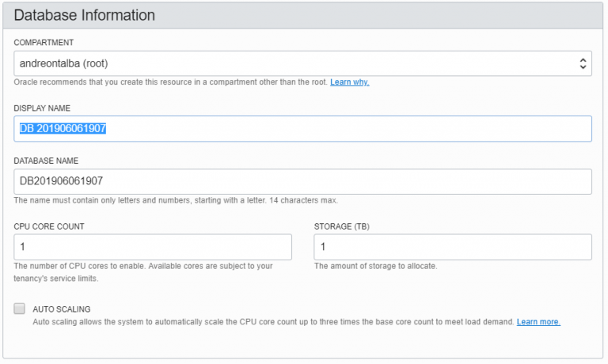Click into the Storage (TB) field
This screenshot has height=364, width=608.
click(453, 248)
